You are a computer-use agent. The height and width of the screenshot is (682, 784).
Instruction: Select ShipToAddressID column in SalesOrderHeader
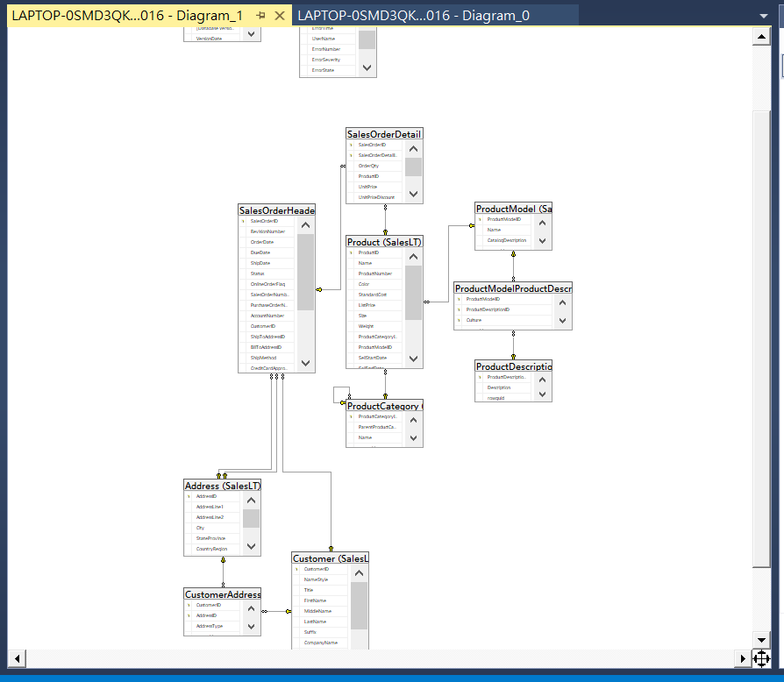[267, 337]
